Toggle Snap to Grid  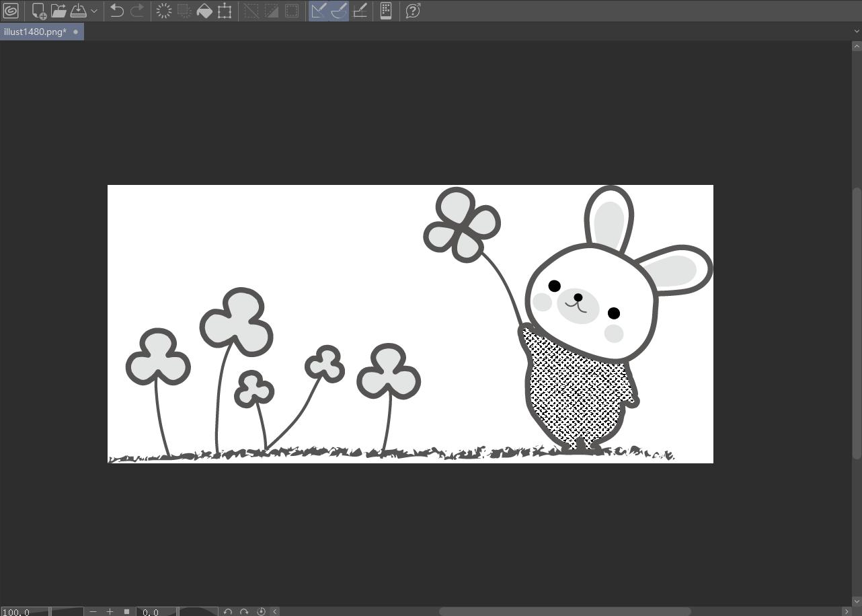click(x=360, y=11)
